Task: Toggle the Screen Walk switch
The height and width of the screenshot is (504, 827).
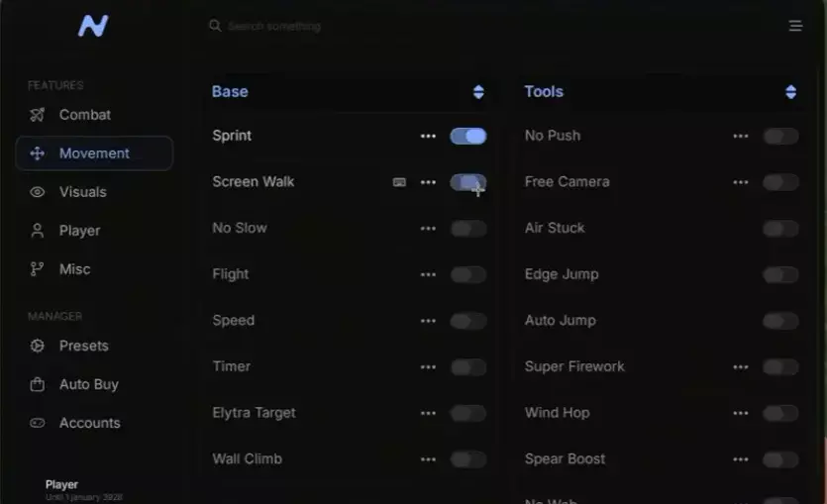Action: (467, 182)
